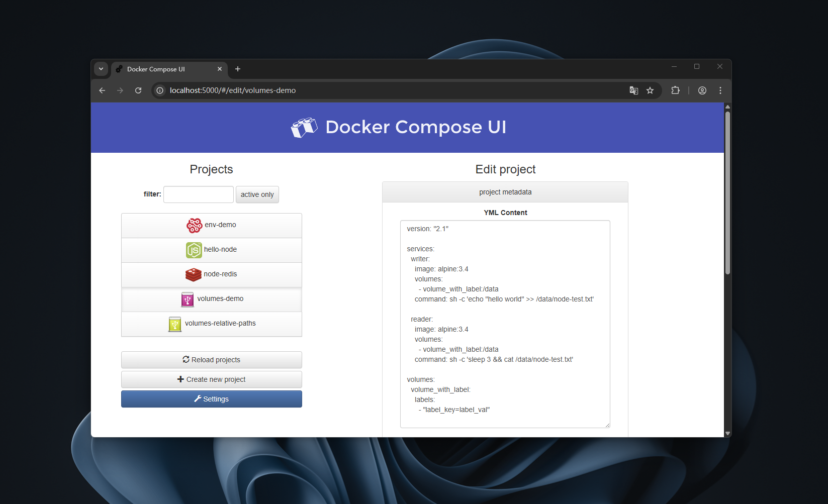
Task: Reload the current page in the browser
Action: [x=138, y=90]
